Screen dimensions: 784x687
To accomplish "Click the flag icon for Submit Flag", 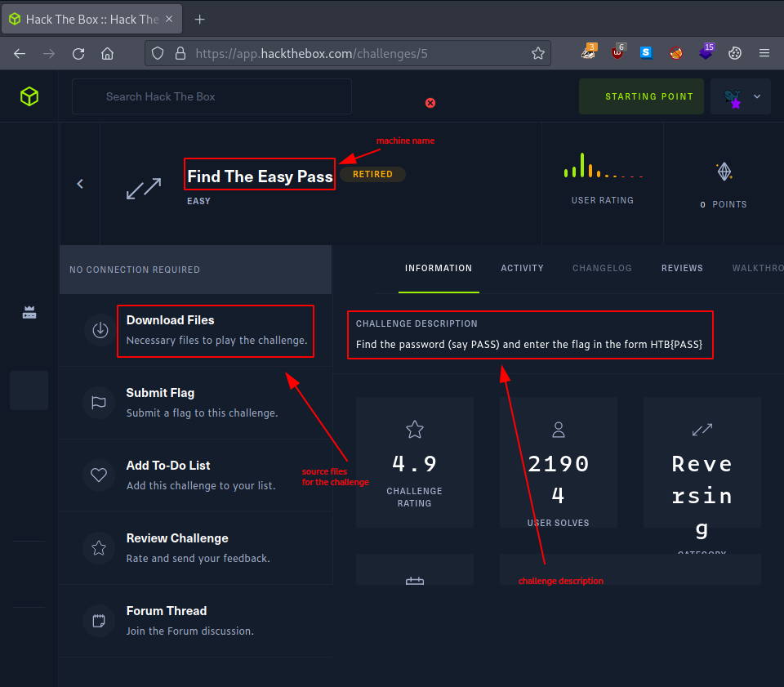I will point(100,403).
